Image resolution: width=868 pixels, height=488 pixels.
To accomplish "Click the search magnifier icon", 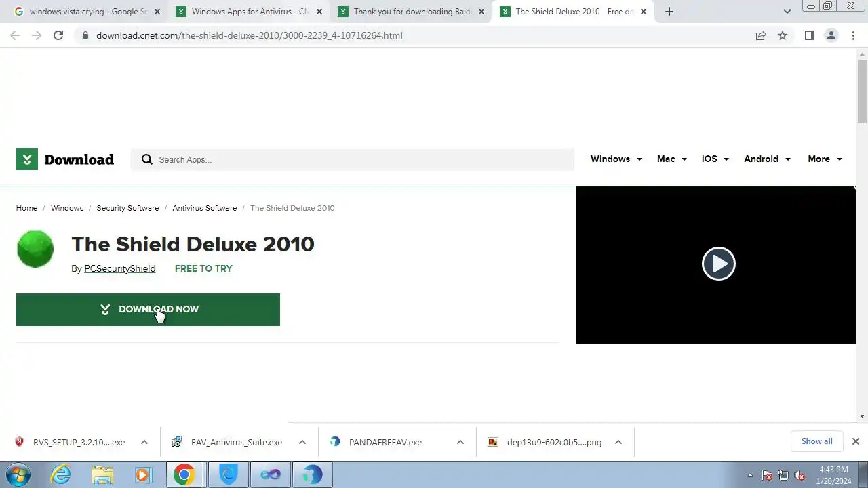I will pyautogui.click(x=146, y=159).
